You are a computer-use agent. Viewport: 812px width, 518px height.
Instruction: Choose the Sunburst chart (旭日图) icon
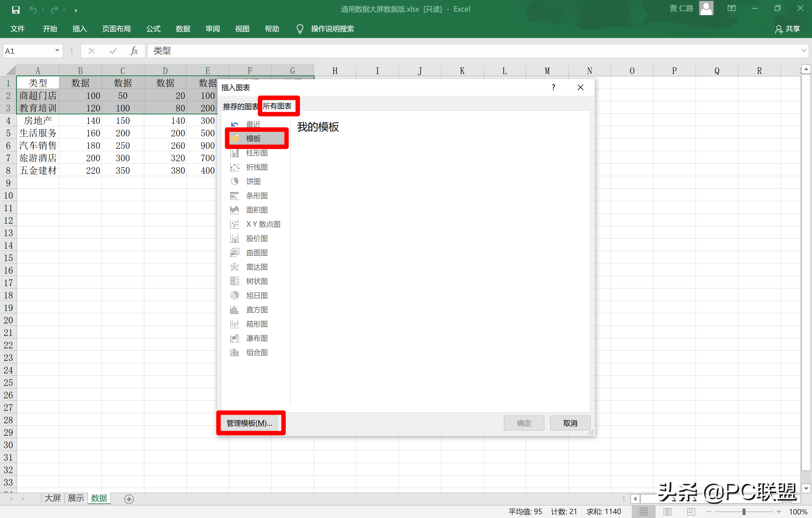coord(235,295)
